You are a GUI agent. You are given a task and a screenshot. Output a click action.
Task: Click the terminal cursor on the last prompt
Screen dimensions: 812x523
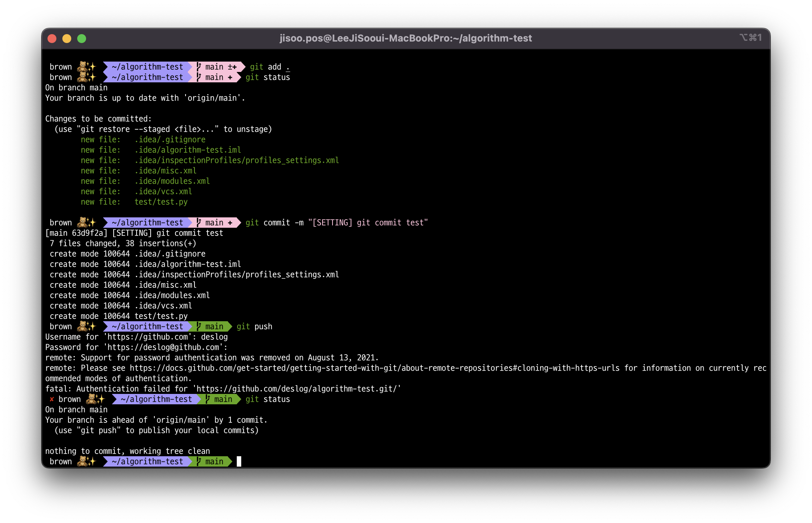coord(239,461)
